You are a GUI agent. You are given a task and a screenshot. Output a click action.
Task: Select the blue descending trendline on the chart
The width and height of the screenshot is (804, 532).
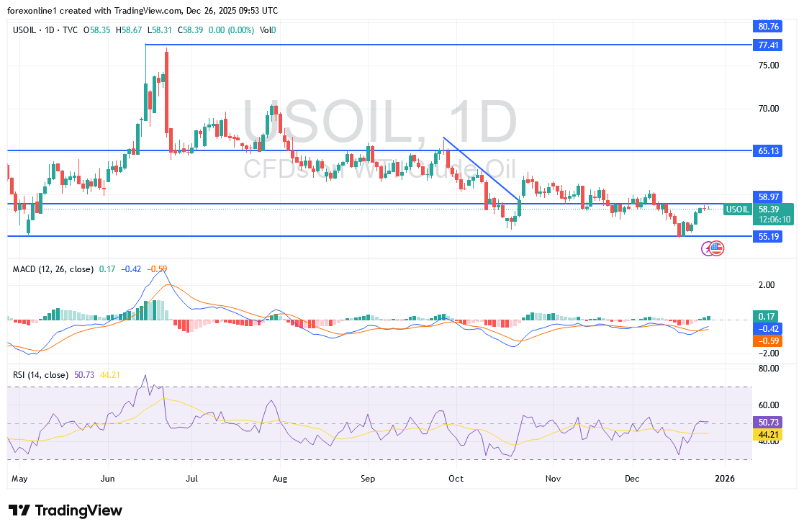click(481, 169)
